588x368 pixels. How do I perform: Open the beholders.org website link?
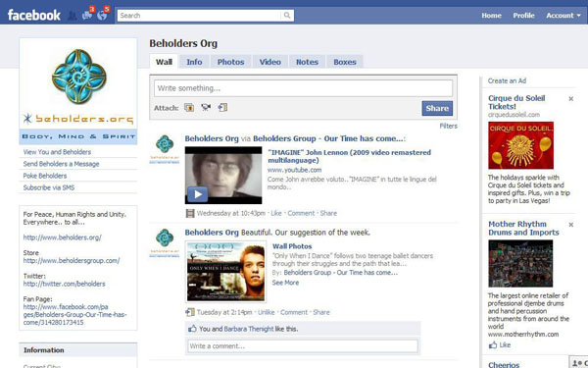click(63, 237)
